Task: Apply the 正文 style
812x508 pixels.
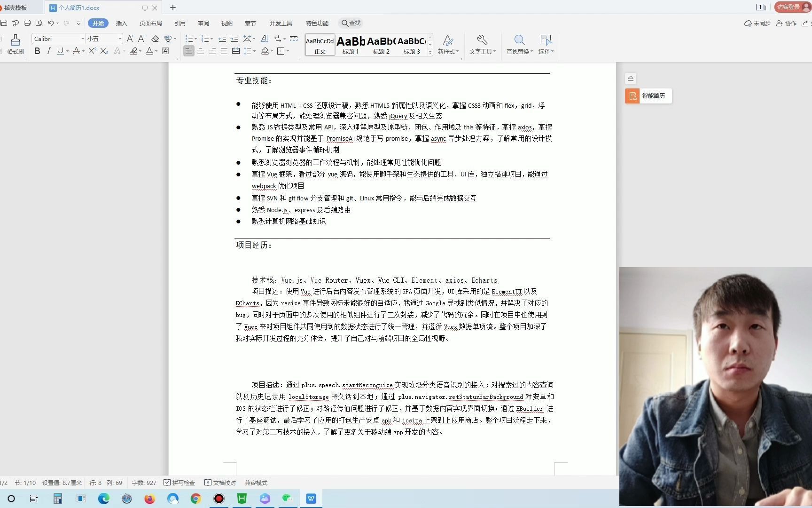Action: point(320,45)
